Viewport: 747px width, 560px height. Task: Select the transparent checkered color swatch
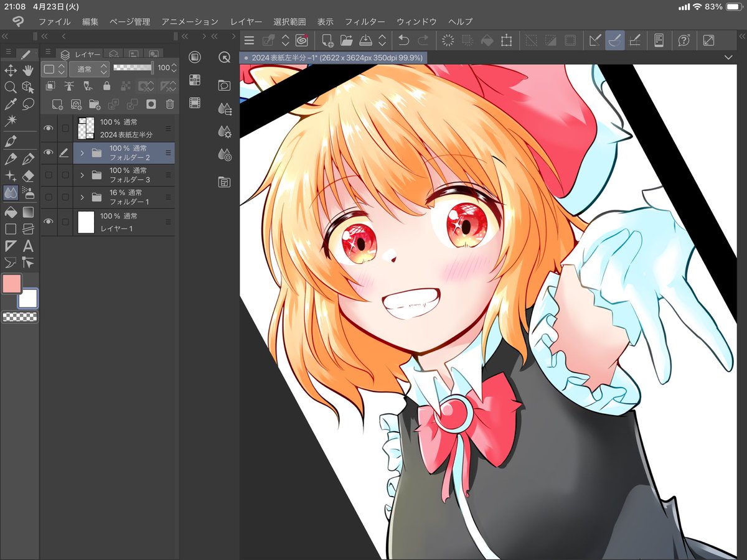pyautogui.click(x=20, y=317)
